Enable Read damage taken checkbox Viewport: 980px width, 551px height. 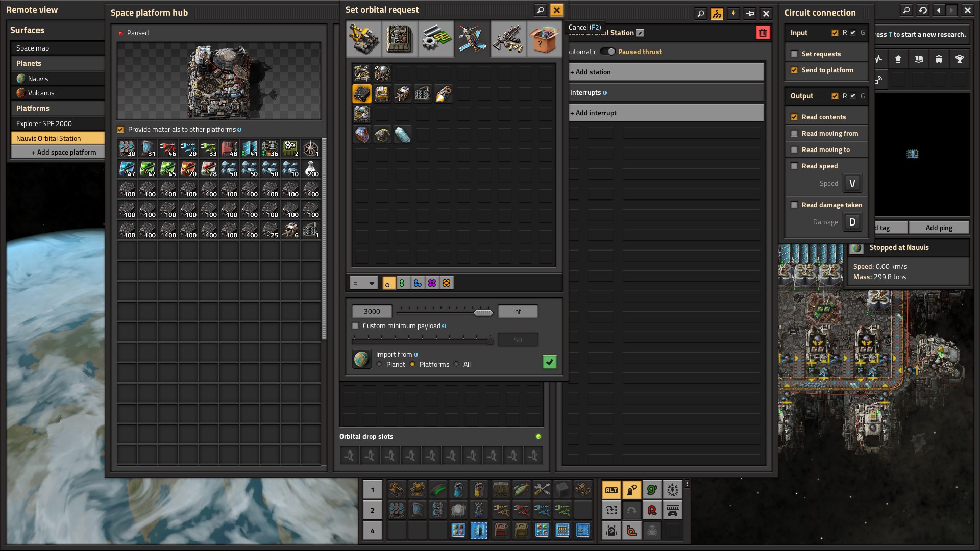click(x=794, y=205)
